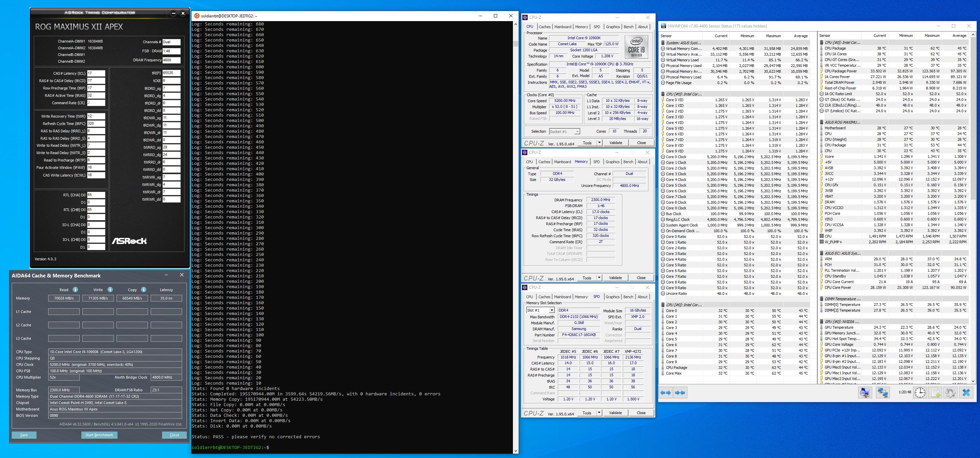Click the Read info icon in AIDA64
The image size is (980, 458).
pos(75,289)
